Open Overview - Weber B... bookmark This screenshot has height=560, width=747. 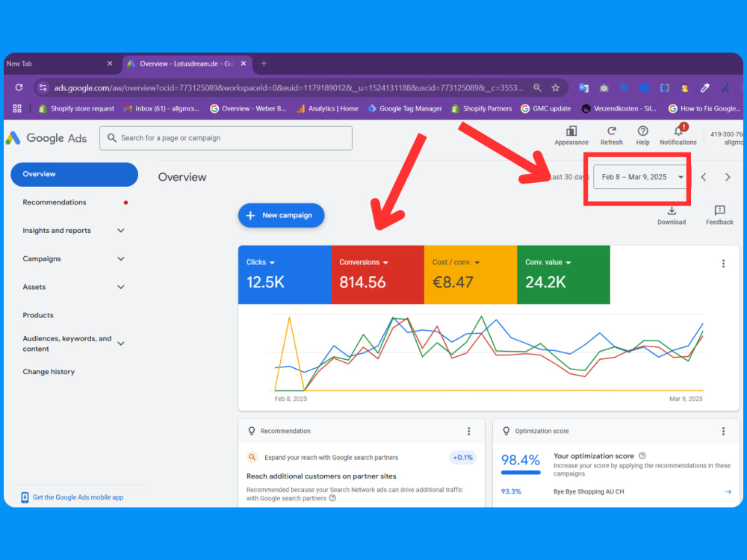click(248, 108)
